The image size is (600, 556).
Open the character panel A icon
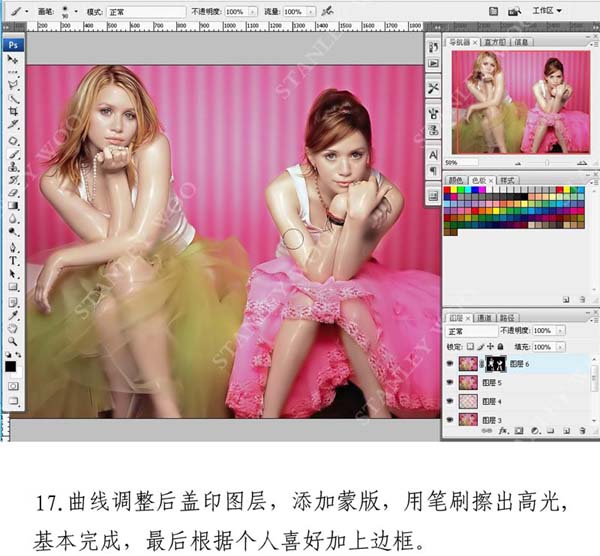(x=433, y=154)
